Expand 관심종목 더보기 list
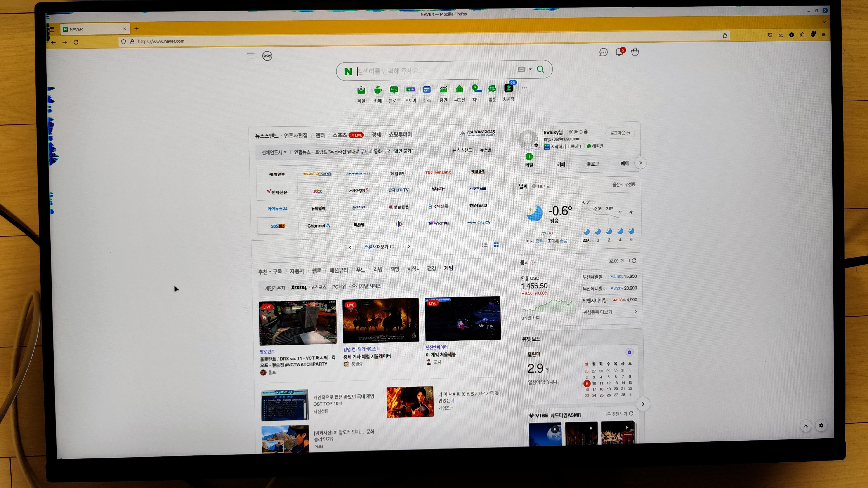 (x=610, y=312)
